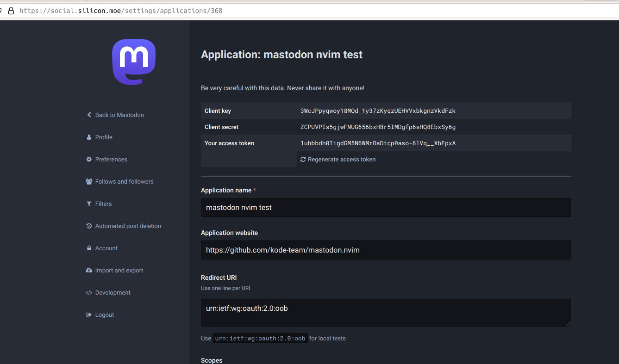Click the refresh icon beside Regenerate access token
The height and width of the screenshot is (364, 619).
[303, 159]
